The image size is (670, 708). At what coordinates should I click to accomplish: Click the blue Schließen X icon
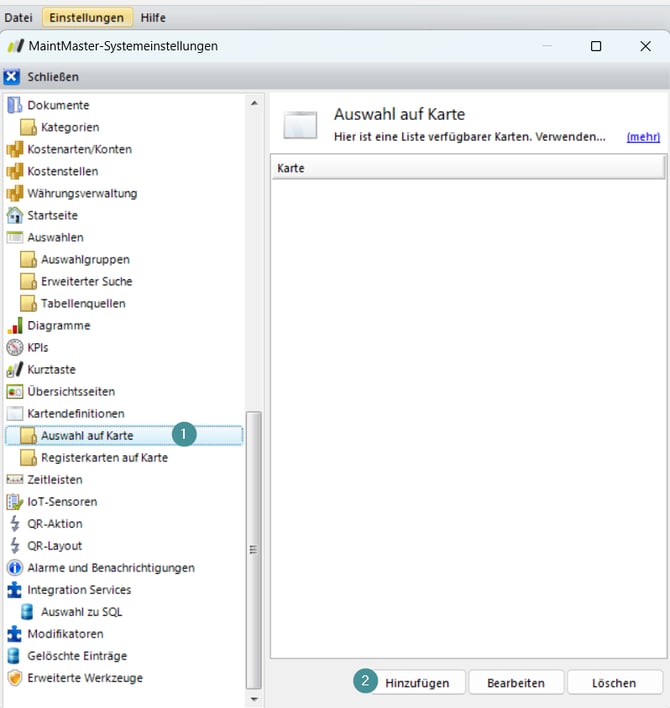click(12, 77)
